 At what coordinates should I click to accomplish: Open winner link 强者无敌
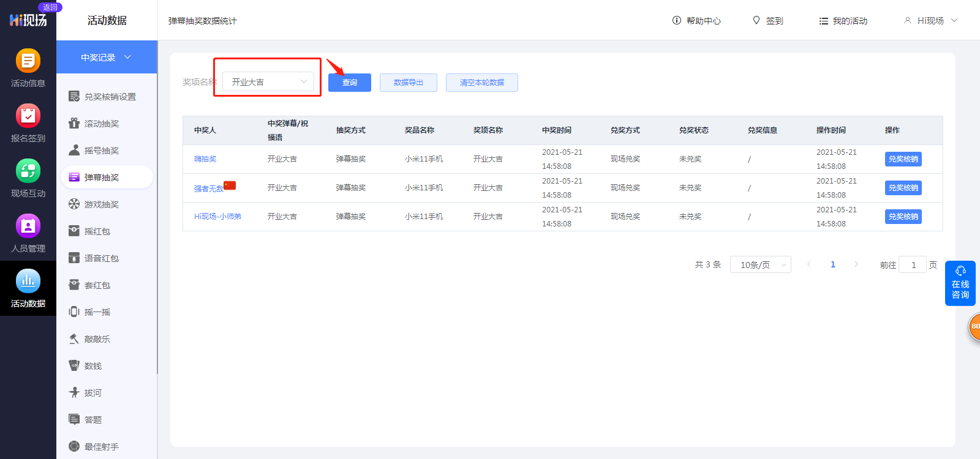(209, 188)
